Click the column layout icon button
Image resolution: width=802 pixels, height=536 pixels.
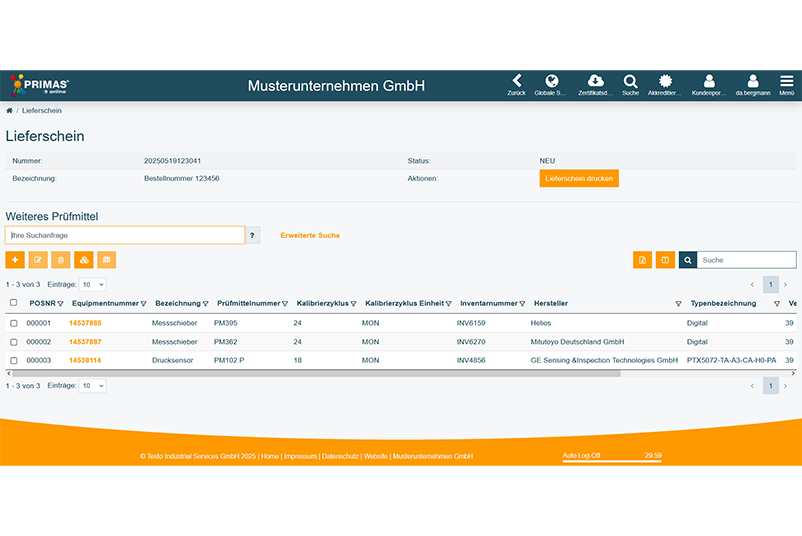click(x=665, y=260)
